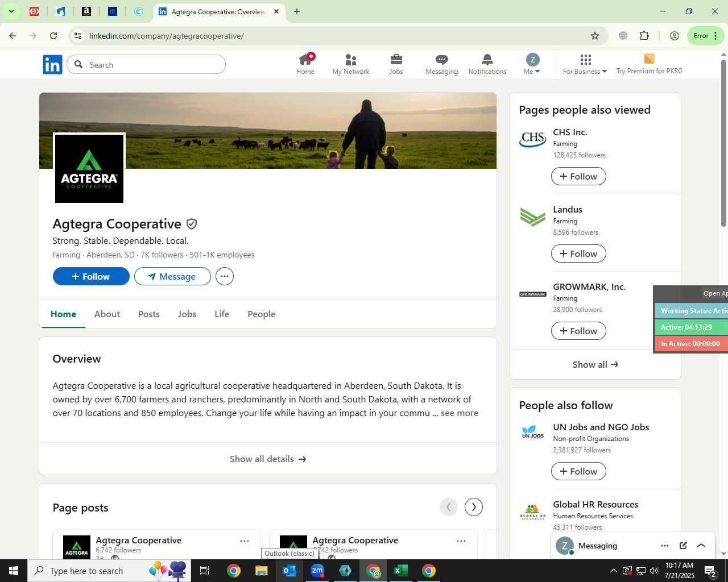This screenshot has width=728, height=582.
Task: Open the more options ellipsis beside Message
Action: tap(225, 276)
